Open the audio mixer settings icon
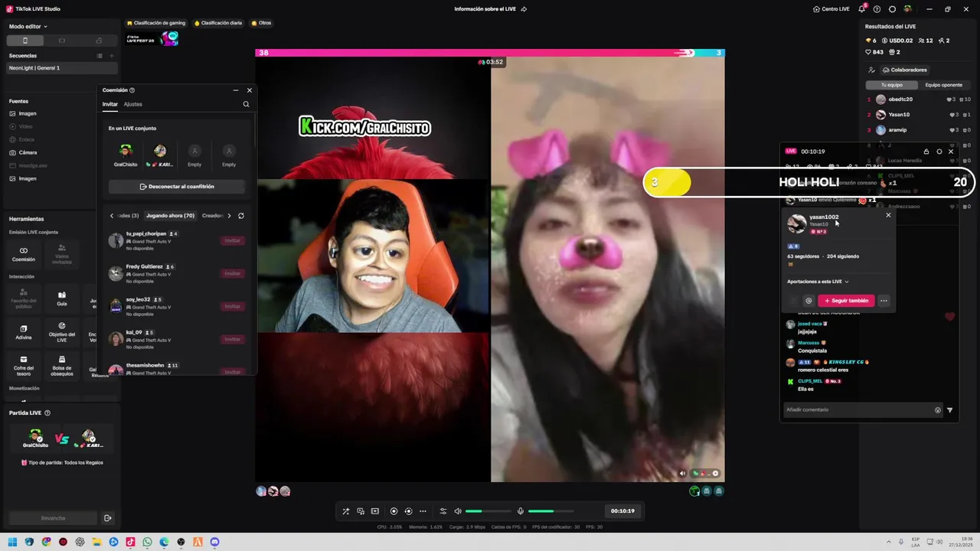Viewport: 980px width, 551px height. (x=443, y=511)
